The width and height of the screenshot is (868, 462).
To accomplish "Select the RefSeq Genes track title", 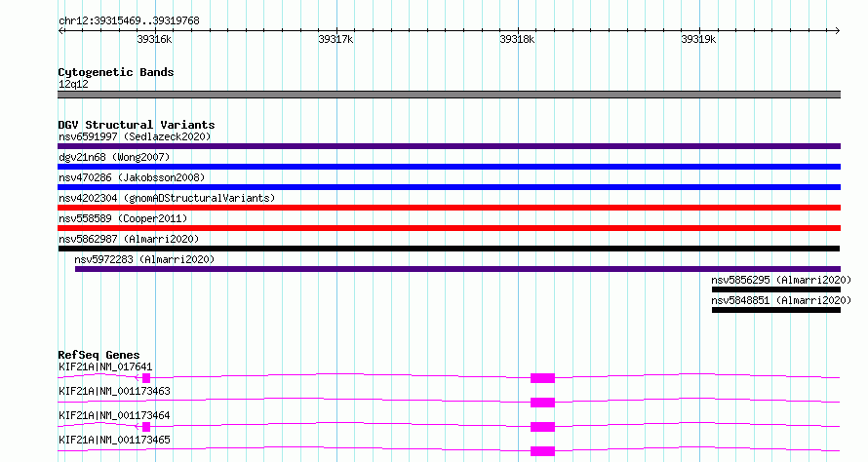I will [x=99, y=355].
